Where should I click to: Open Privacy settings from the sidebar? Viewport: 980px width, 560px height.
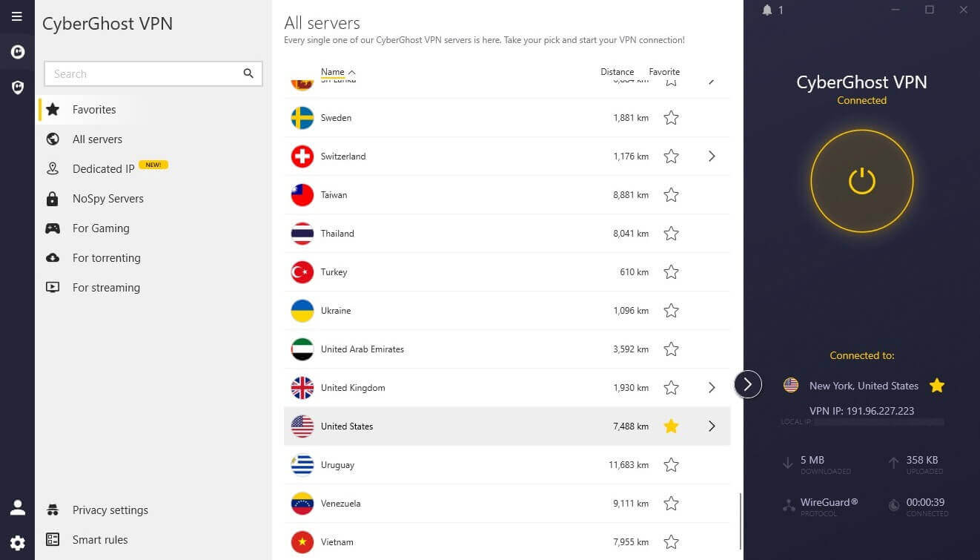110,510
